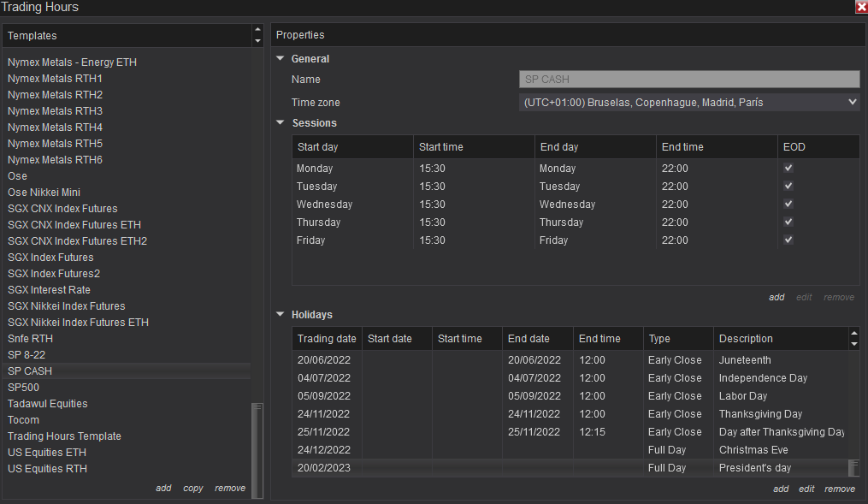Click Holidays table scroll up arrow
The width and height of the screenshot is (868, 504).
pos(854,333)
